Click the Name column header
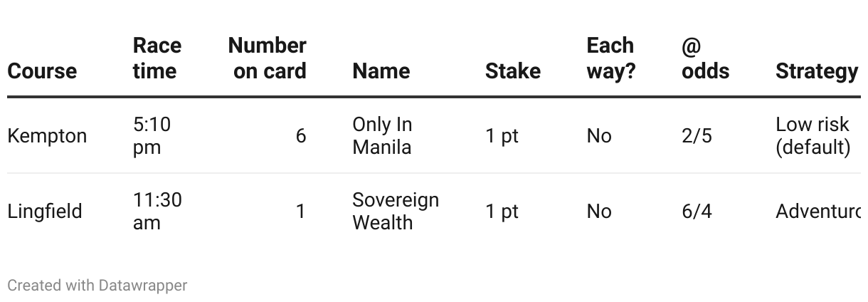 click(x=381, y=71)
